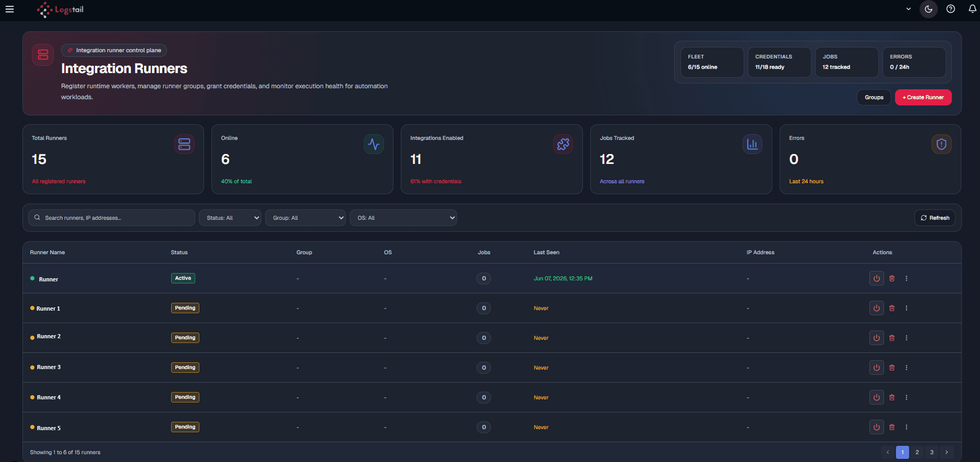Click the Create Runner button

[923, 97]
